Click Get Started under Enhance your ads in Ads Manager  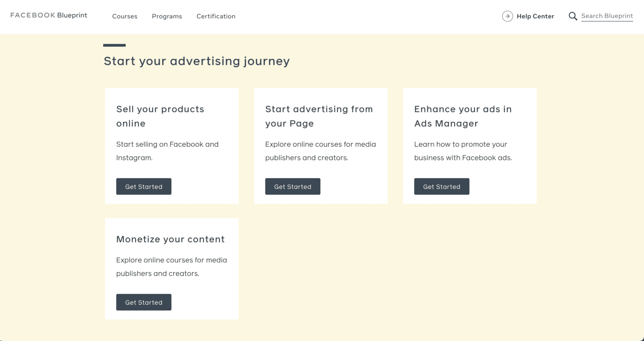[441, 186]
